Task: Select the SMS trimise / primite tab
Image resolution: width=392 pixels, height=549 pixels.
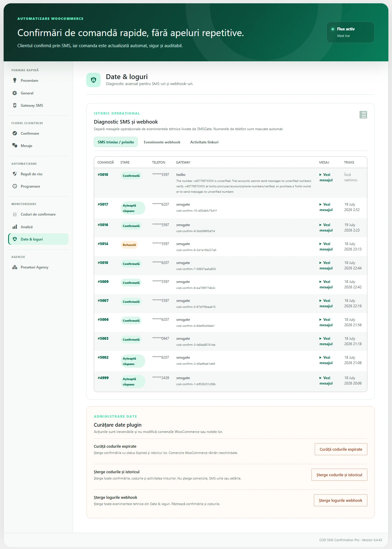Action: point(116,142)
